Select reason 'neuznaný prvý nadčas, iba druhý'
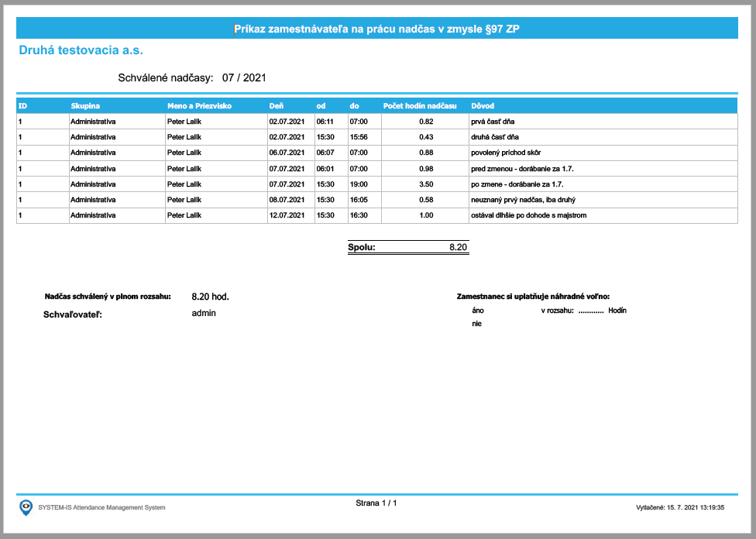Image resolution: width=756 pixels, height=539 pixels. click(523, 200)
